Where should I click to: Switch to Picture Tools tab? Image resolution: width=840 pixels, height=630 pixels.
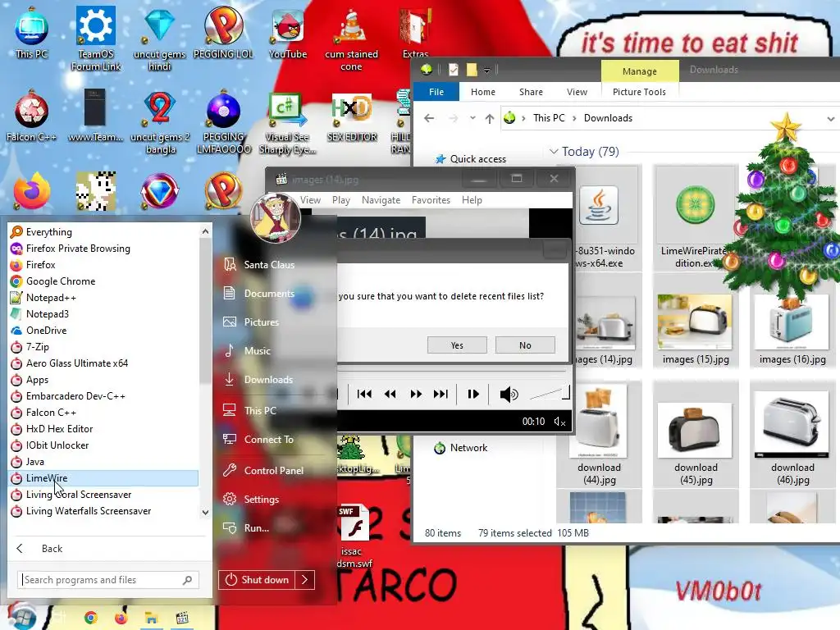pyautogui.click(x=639, y=92)
